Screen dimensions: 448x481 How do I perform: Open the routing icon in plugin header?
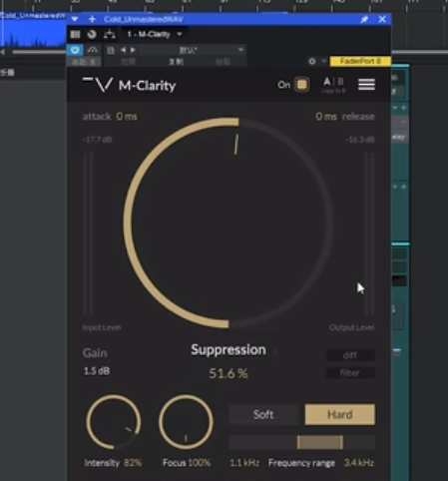click(110, 34)
